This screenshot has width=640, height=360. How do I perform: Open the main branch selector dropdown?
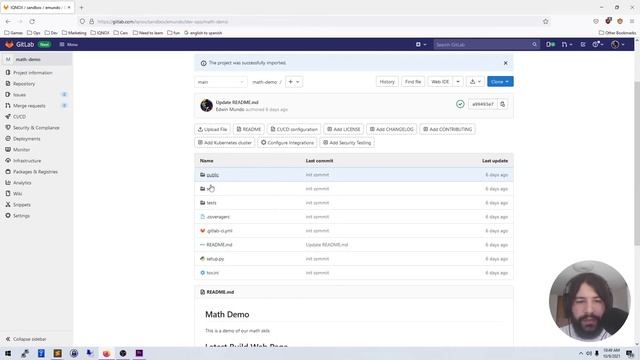pyautogui.click(x=221, y=82)
